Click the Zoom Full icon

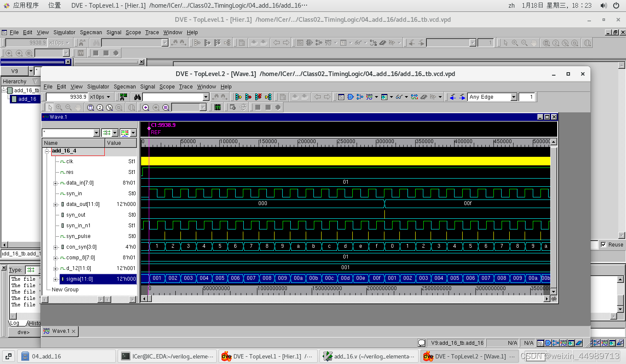(x=91, y=108)
